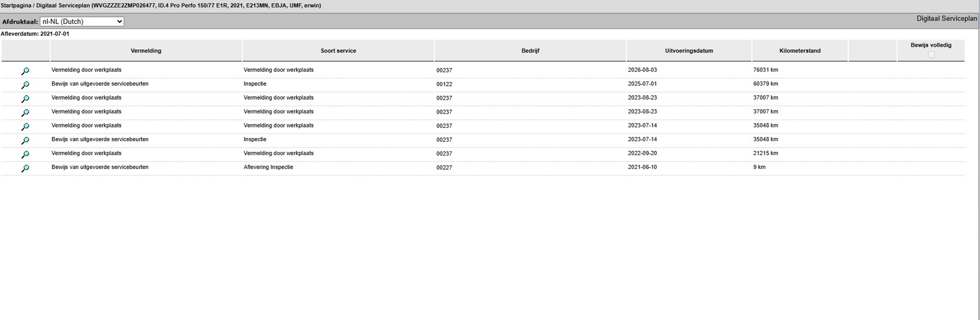Open details of 2026-08-03 workshop entry
Image resolution: width=980 pixels, height=320 pixels.
click(25, 71)
